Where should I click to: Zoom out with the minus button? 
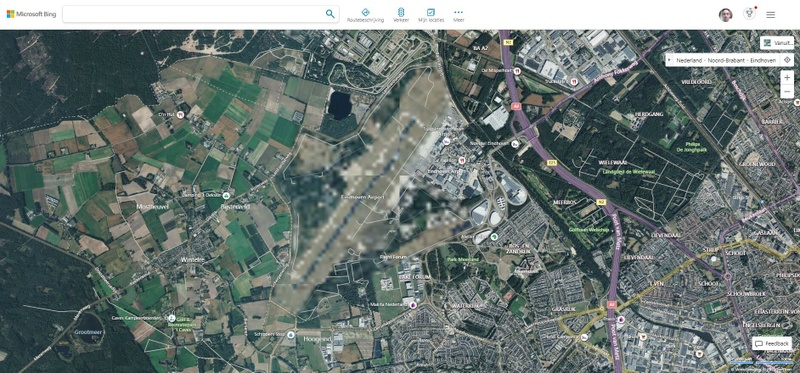pyautogui.click(x=787, y=92)
